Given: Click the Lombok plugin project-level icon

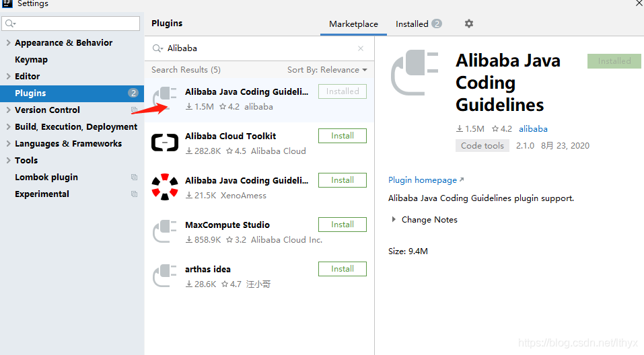Looking at the screenshot, I should point(134,177).
